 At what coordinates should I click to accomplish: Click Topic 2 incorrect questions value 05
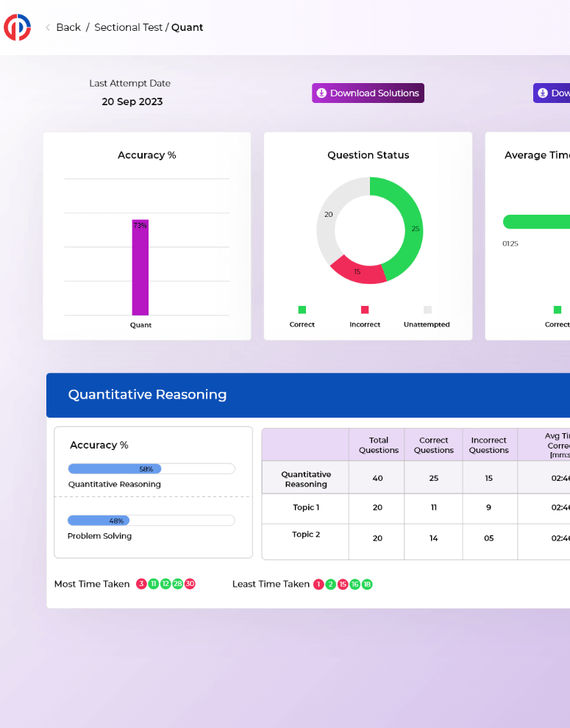pyautogui.click(x=488, y=538)
